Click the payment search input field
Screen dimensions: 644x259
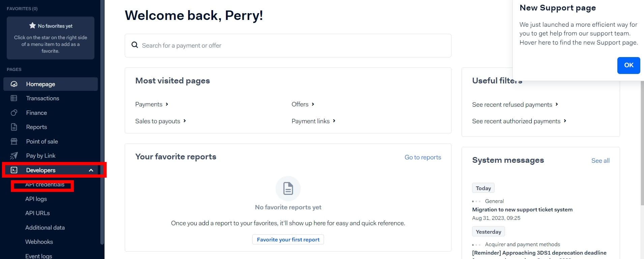236,45
